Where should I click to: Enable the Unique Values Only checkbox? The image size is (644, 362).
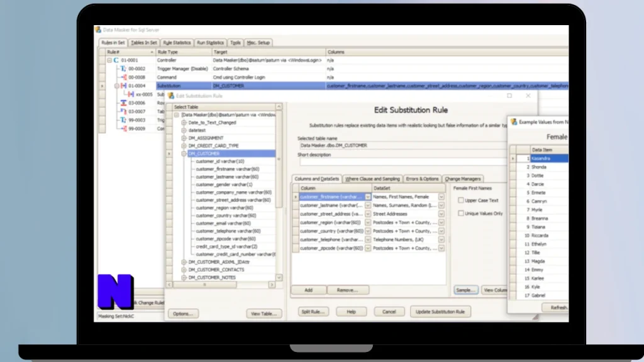(x=461, y=214)
